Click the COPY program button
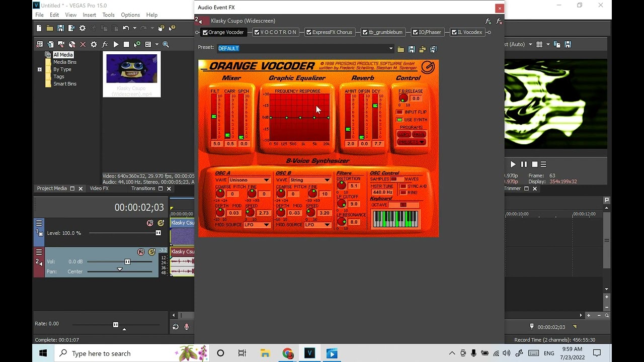This screenshot has height=362, width=644. [404, 135]
